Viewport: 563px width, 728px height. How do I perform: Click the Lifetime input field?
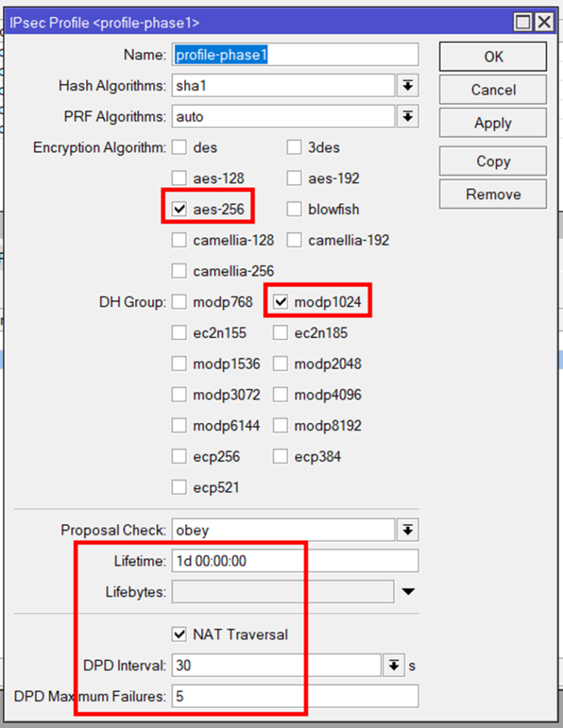[x=295, y=561]
